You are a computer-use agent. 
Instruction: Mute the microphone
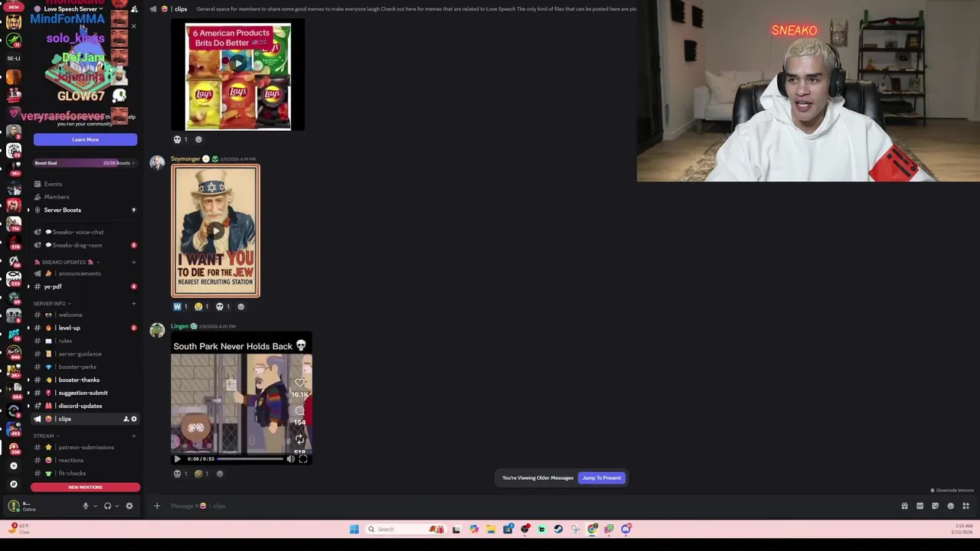point(86,506)
